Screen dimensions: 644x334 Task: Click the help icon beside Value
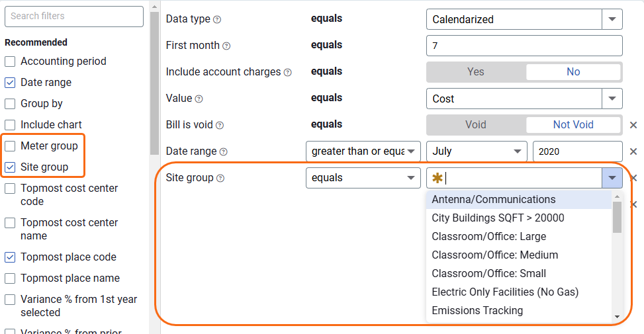[199, 99]
